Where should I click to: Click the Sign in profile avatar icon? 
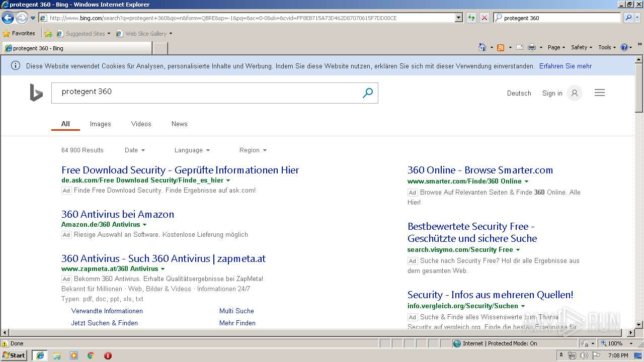(574, 93)
